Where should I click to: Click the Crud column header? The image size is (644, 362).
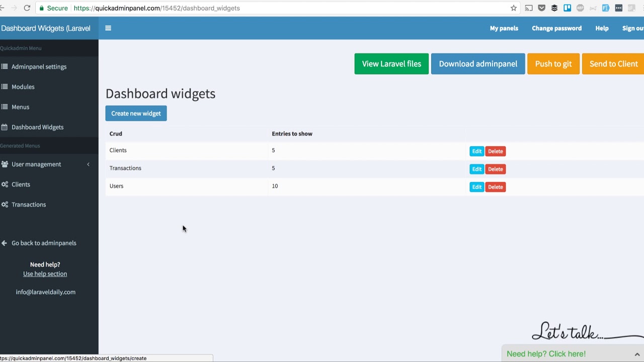[116, 134]
